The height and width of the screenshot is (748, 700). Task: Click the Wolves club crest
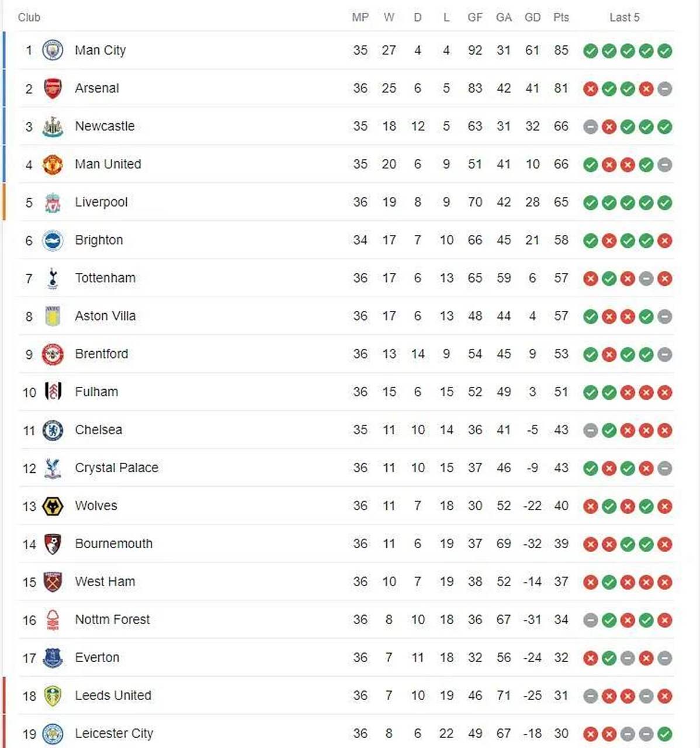coord(53,506)
